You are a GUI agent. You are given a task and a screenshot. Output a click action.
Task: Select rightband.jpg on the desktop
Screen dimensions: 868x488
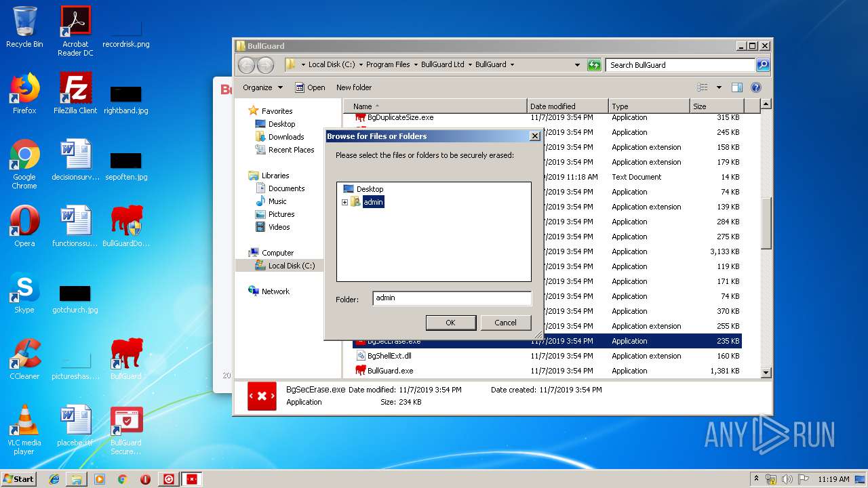pyautogui.click(x=126, y=99)
